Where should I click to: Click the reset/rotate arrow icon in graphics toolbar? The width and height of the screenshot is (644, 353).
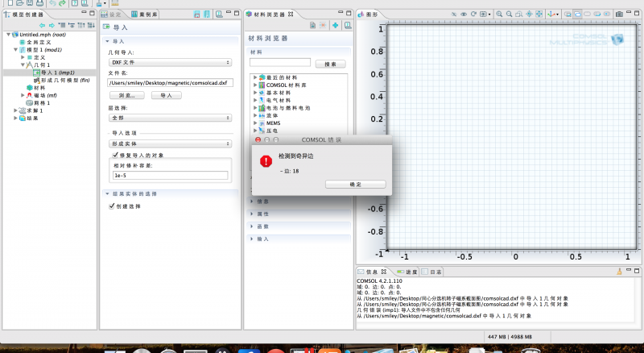[x=473, y=14]
